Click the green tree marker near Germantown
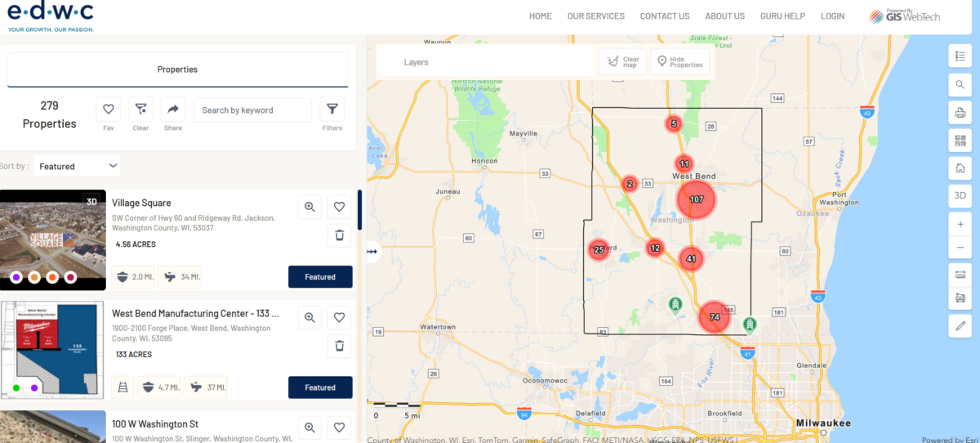 coord(749,325)
